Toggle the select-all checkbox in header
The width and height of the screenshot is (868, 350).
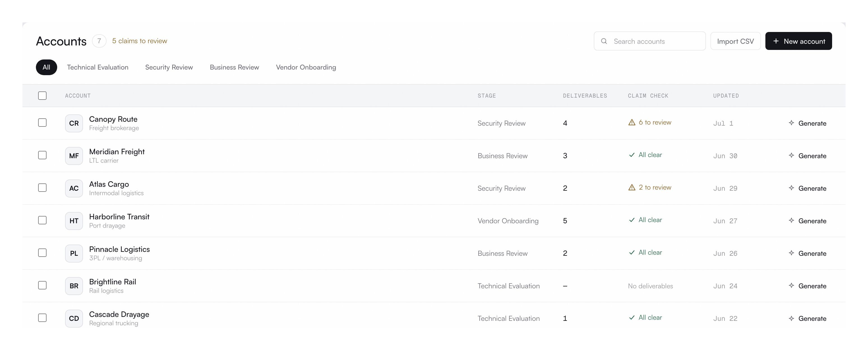[42, 96]
